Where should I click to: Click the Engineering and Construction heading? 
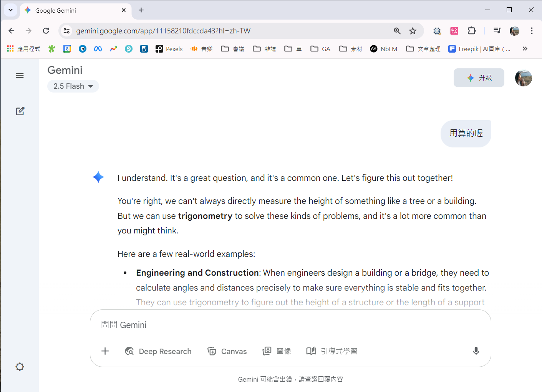(197, 273)
